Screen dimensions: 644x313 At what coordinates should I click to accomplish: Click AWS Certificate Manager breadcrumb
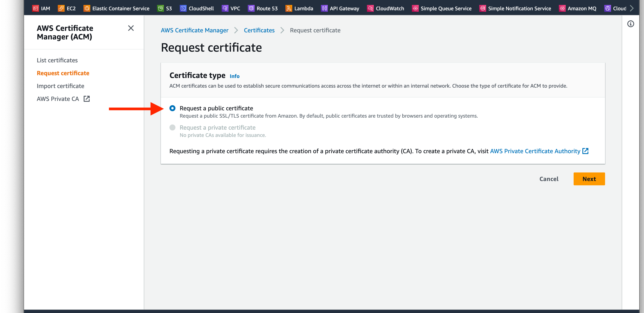[194, 30]
